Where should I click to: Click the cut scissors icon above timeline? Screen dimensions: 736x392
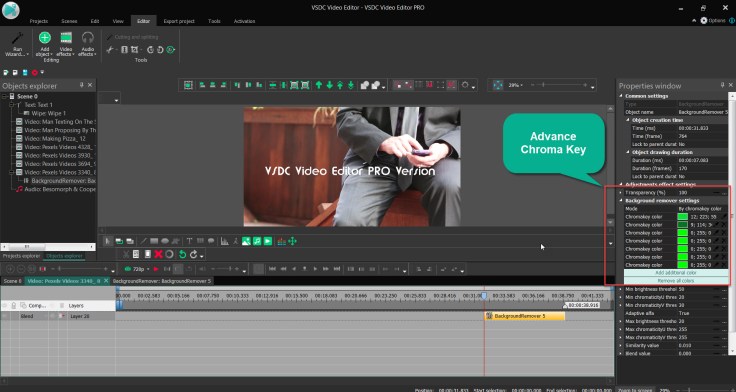[x=126, y=254]
